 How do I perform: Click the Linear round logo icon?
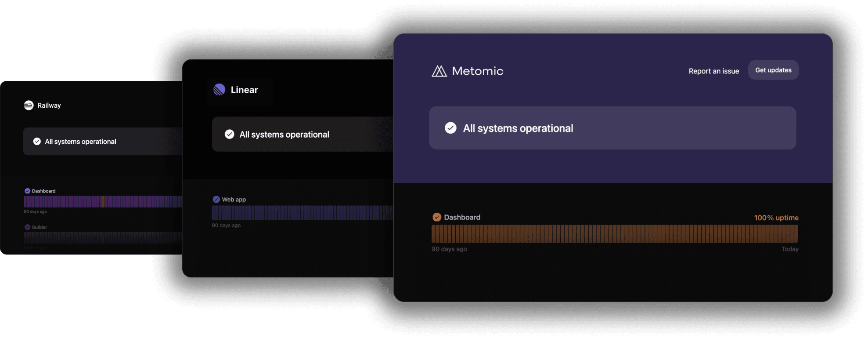pos(219,90)
